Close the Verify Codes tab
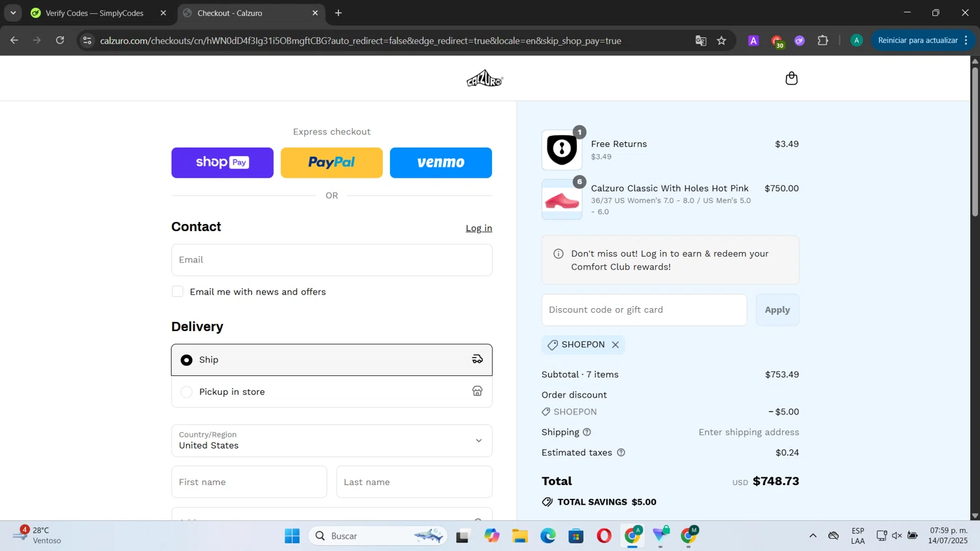This screenshot has height=551, width=980. (163, 13)
